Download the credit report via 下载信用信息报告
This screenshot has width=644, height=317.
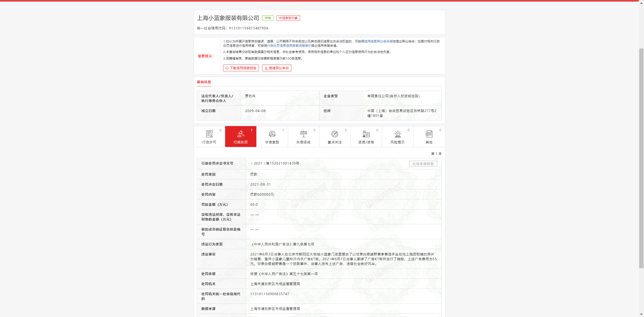click(241, 68)
